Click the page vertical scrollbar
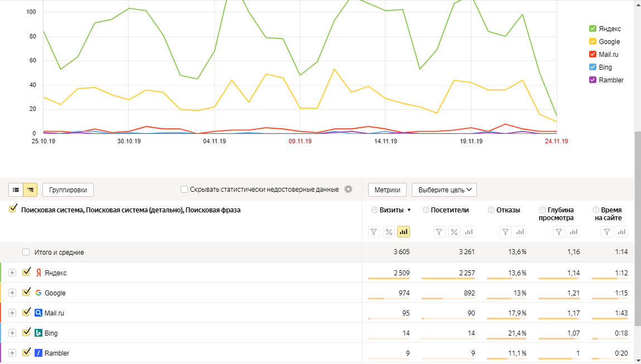 tap(638, 229)
